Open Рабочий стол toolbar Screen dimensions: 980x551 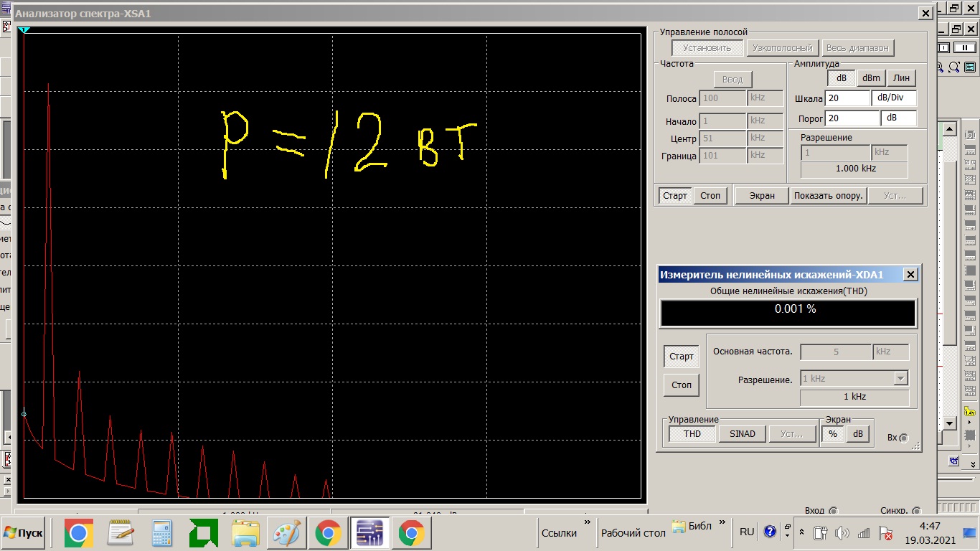click(x=633, y=533)
